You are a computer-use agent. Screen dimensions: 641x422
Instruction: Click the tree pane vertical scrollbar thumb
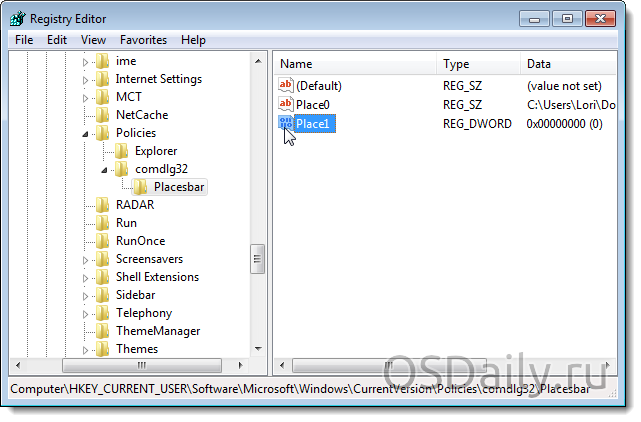point(257,257)
